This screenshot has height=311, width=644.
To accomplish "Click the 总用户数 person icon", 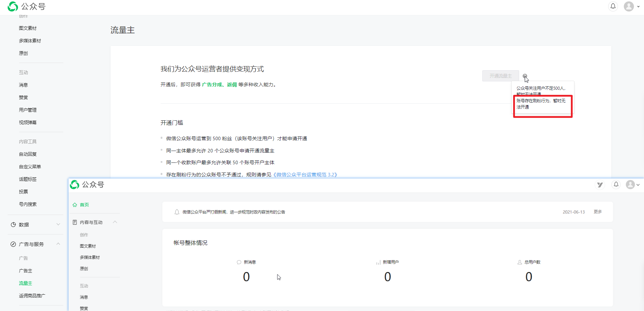I will point(520,262).
